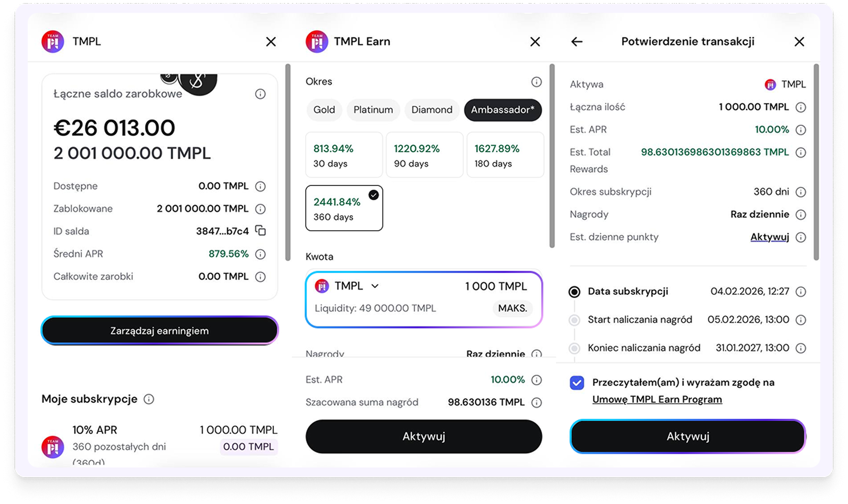Click the 1 000 TMPL amount field
848x504 pixels.
[x=496, y=286]
